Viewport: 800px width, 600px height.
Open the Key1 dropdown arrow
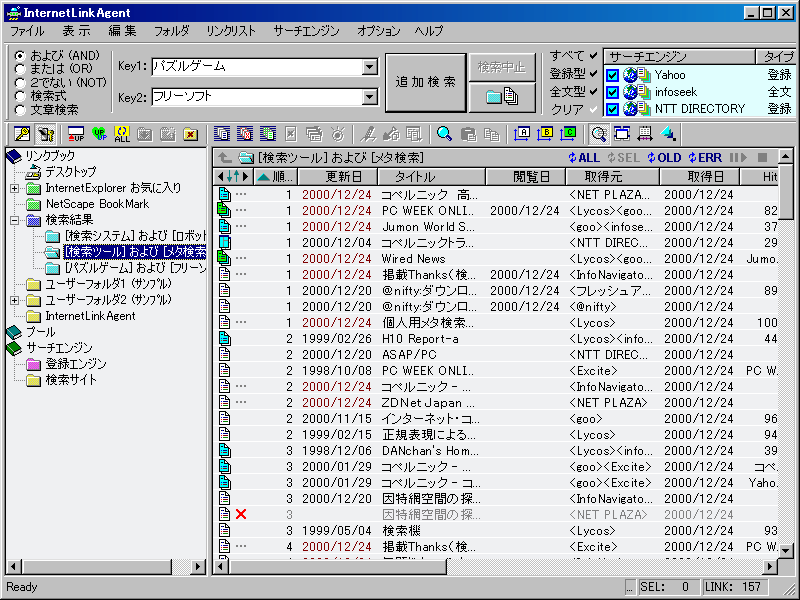point(370,67)
